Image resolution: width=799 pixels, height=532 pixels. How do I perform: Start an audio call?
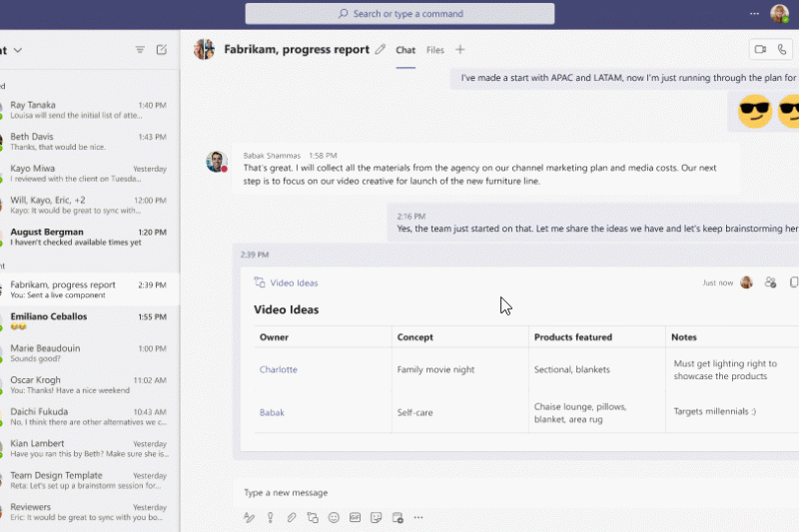click(x=782, y=49)
